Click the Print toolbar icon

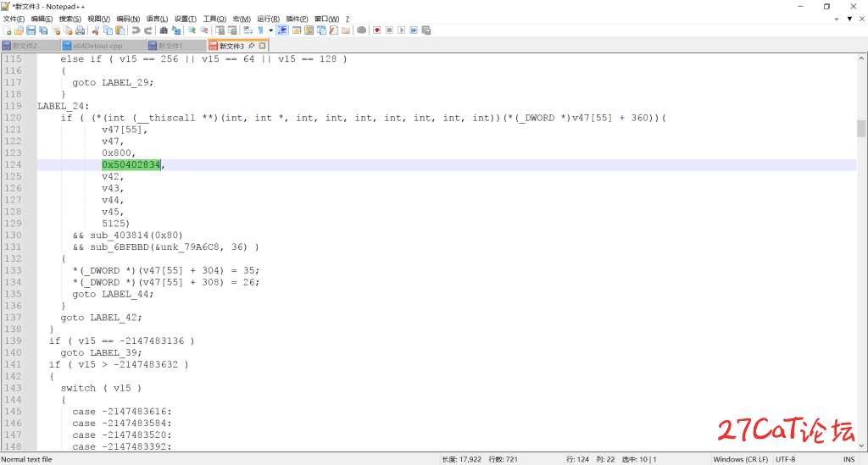tap(81, 30)
